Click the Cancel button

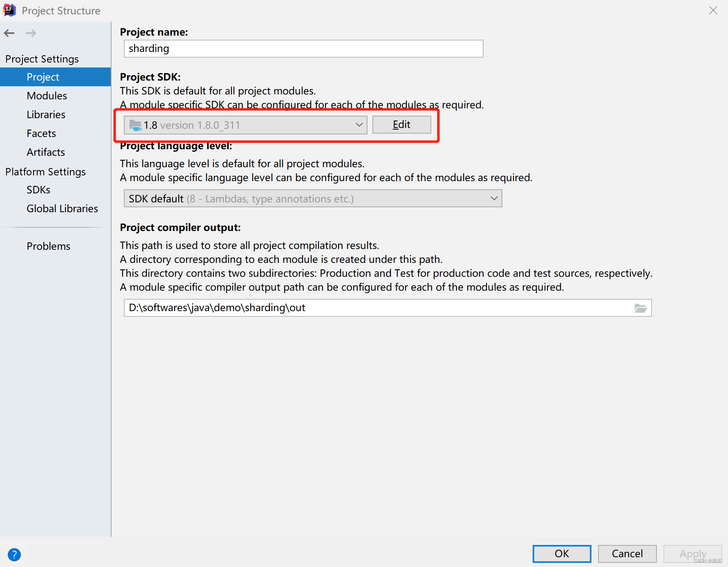click(627, 554)
